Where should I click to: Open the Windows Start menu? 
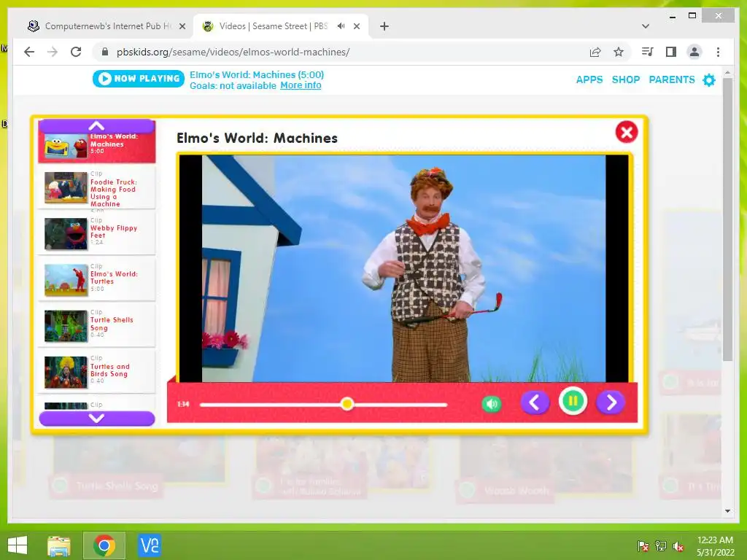point(18,545)
